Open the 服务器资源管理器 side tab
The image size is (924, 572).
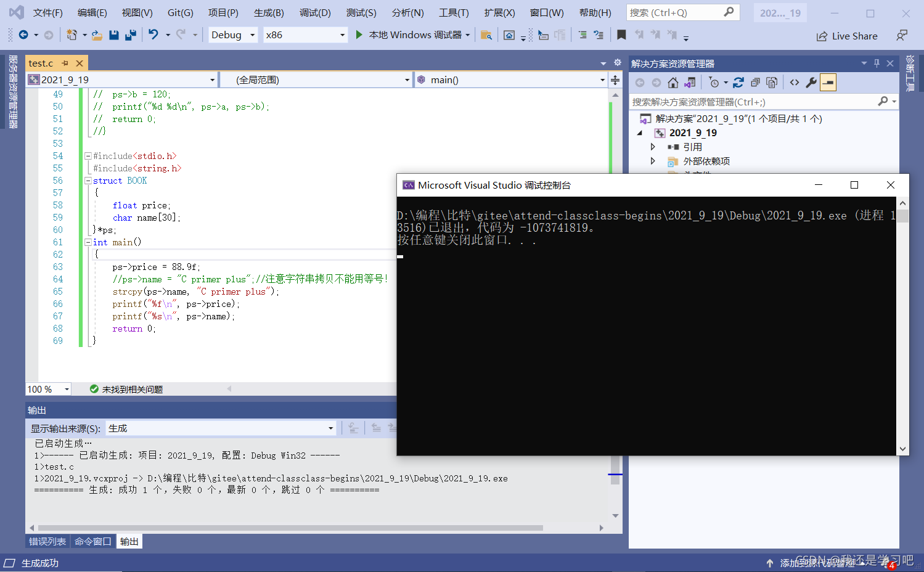point(13,91)
